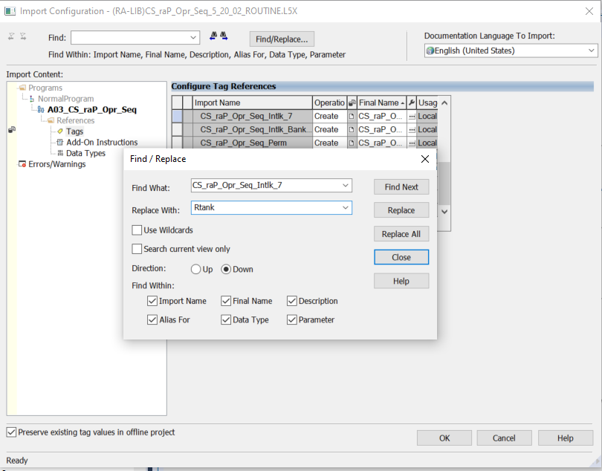
Task: Open the top Find combo box dropdown
Action: point(193,38)
